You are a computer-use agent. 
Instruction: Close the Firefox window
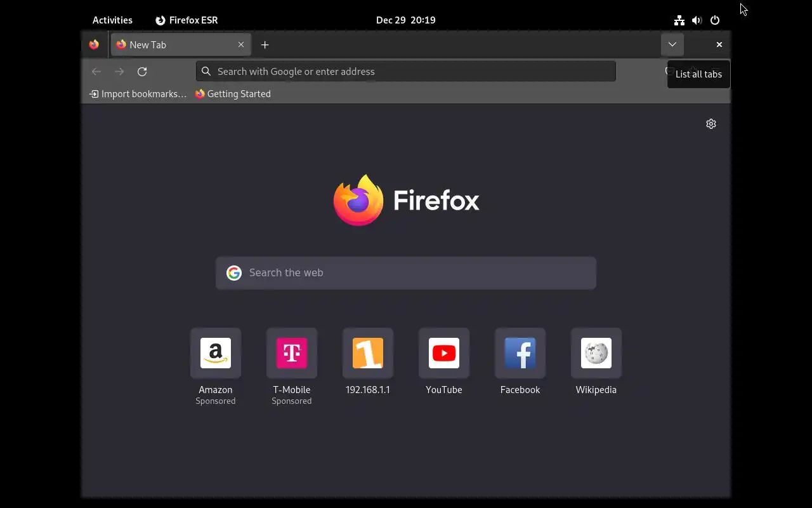click(x=719, y=44)
